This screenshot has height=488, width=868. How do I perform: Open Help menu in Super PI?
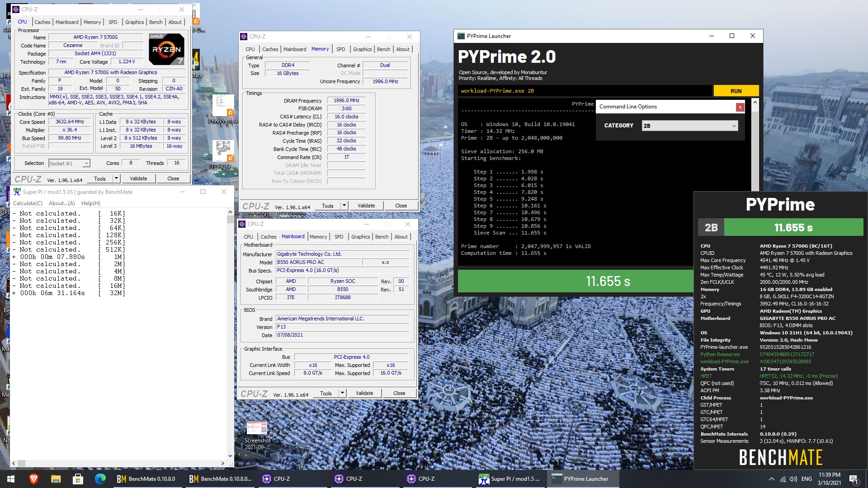pyautogui.click(x=91, y=203)
